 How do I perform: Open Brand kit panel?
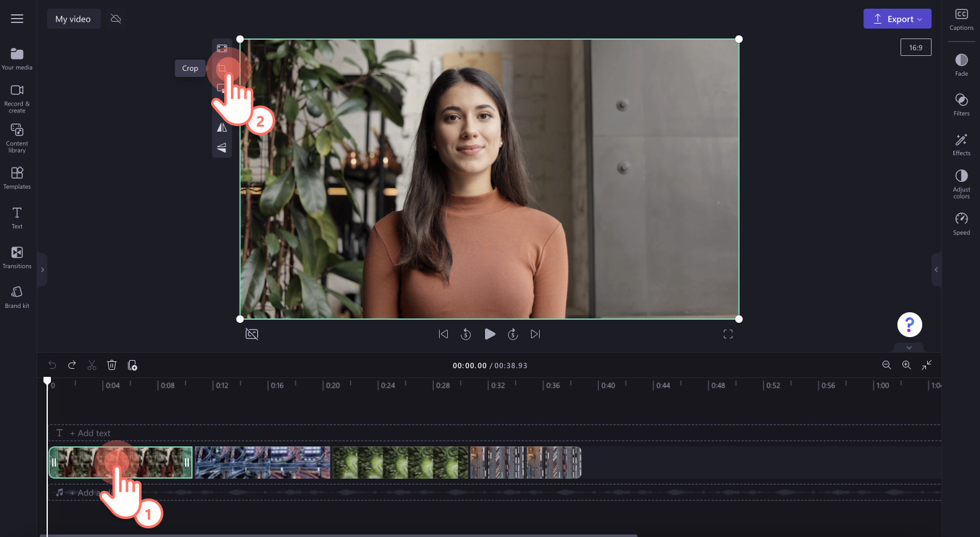[x=17, y=297]
